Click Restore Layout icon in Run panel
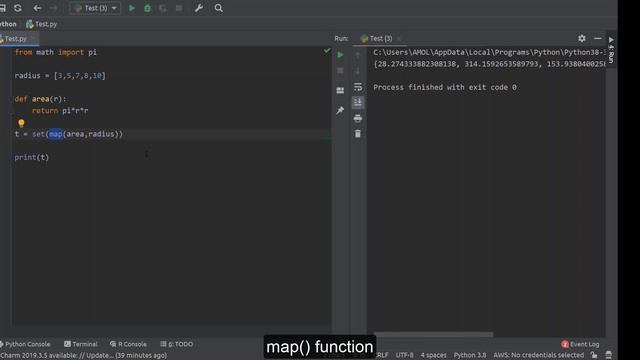 [340, 90]
